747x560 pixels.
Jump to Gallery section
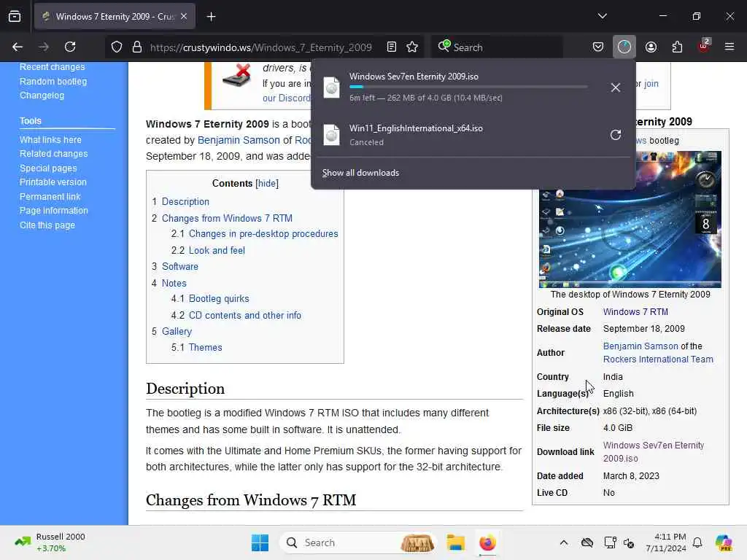click(177, 332)
